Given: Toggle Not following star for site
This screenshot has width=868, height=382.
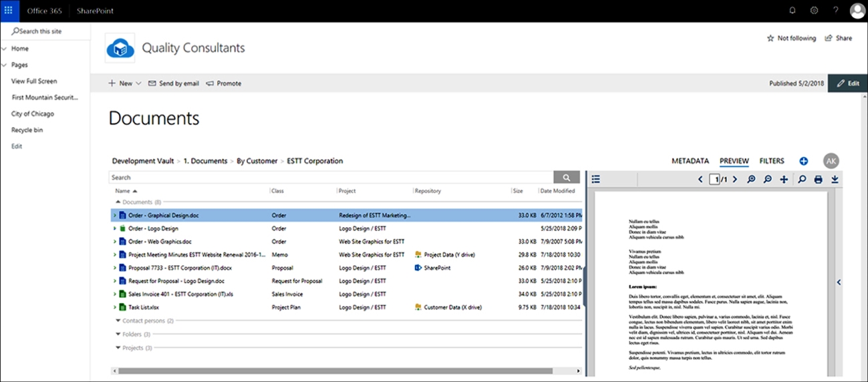Looking at the screenshot, I should (791, 39).
